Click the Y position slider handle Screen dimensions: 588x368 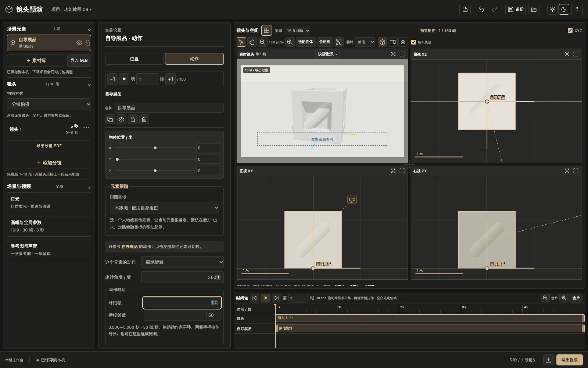[117, 159]
